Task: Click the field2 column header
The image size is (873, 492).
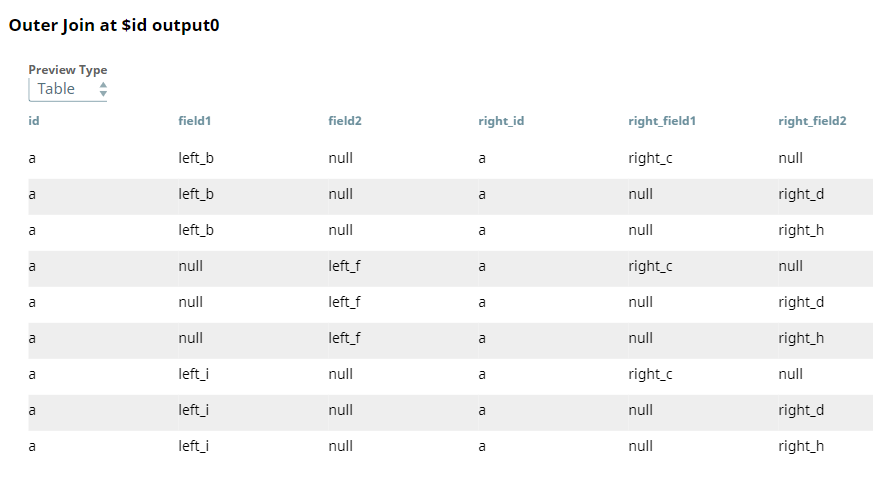Action: (x=345, y=121)
